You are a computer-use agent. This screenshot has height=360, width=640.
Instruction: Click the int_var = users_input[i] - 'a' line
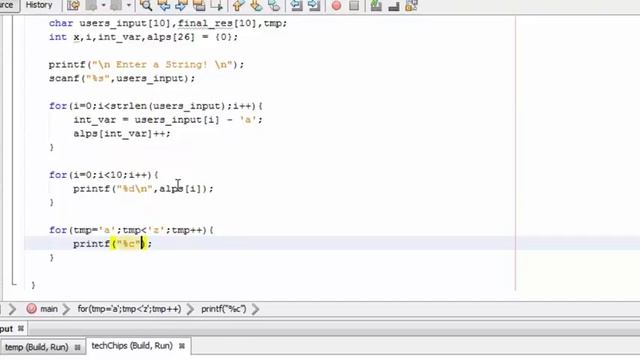[x=168, y=120]
